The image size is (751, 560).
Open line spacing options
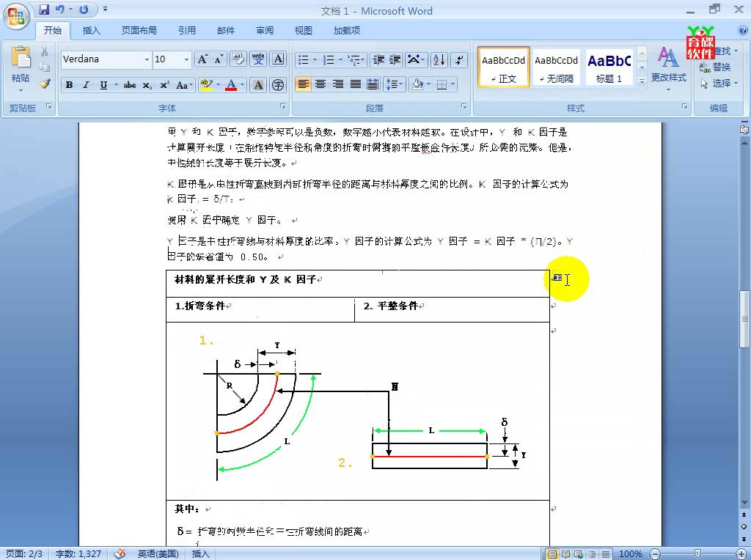pyautogui.click(x=394, y=85)
